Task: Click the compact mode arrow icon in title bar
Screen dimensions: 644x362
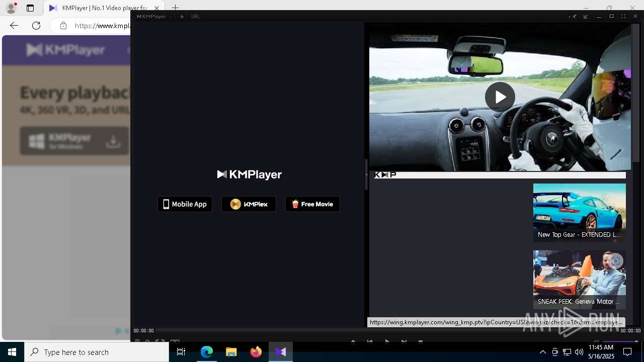Action: (586, 17)
